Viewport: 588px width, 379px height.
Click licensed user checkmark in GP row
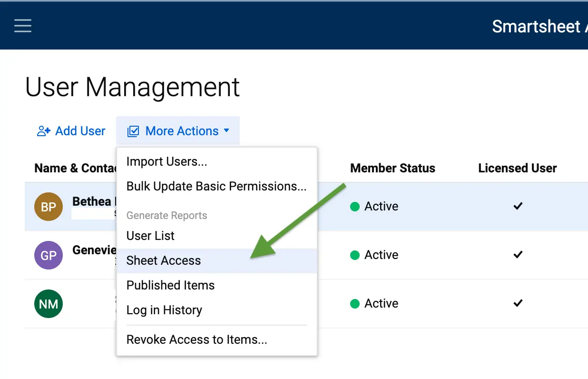click(518, 255)
